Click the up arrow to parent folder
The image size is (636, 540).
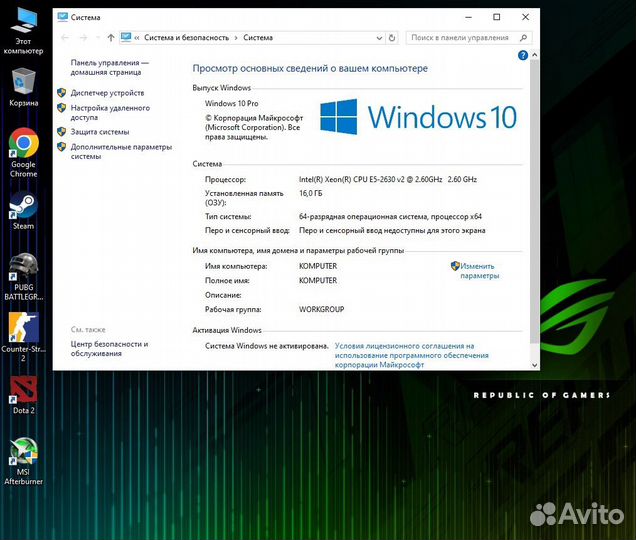[111, 38]
